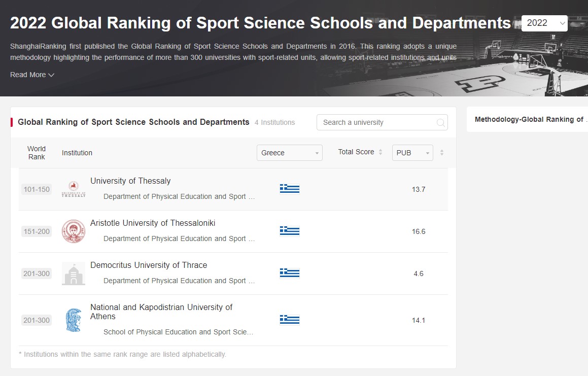This screenshot has height=376, width=588.
Task: Click the 201-300 rank badge for Democritus University
Action: [x=37, y=274]
